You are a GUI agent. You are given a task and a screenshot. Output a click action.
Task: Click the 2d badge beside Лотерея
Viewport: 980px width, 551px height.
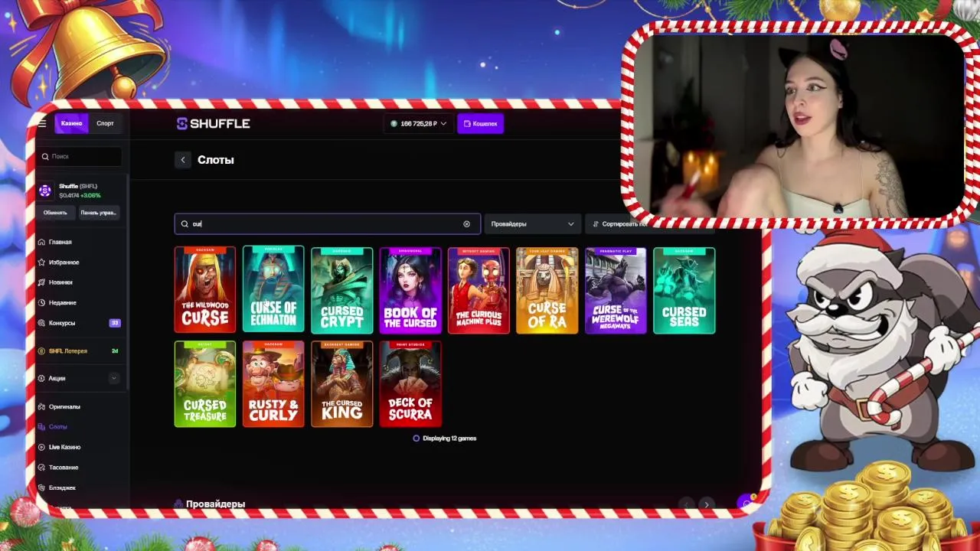point(115,350)
